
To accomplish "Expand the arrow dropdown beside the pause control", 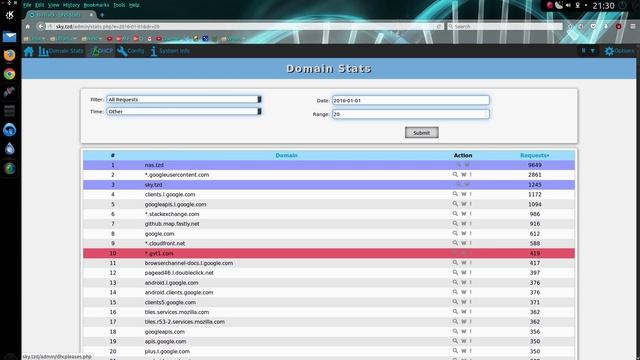I will click(x=593, y=51).
